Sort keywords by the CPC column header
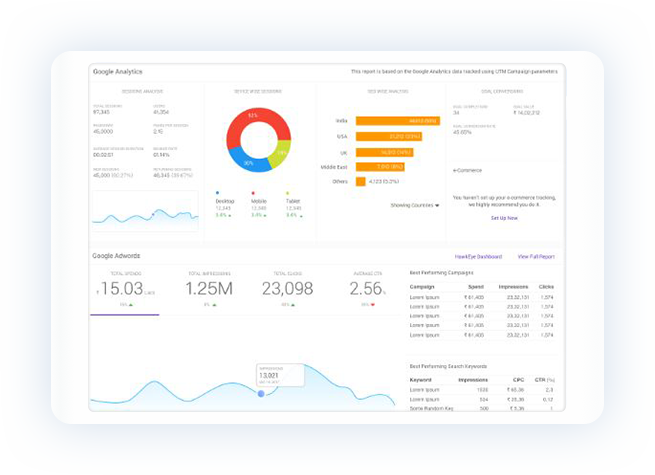Screen dimensions: 655x475 [x=516, y=380]
